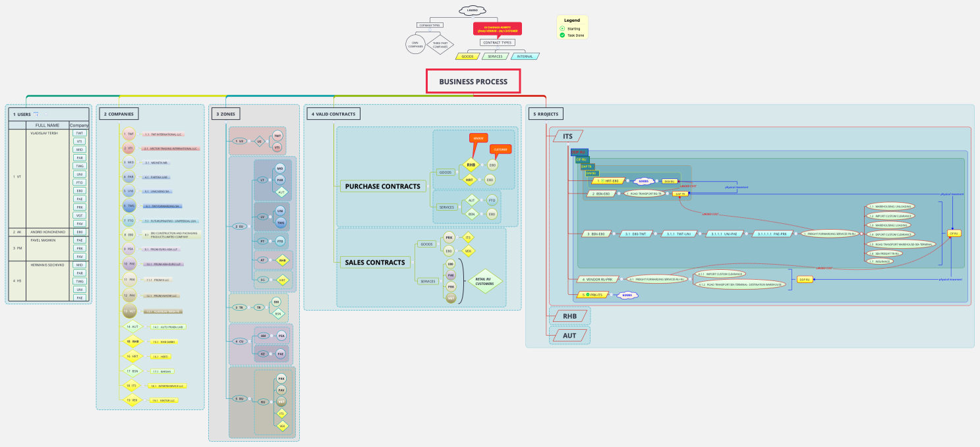This screenshot has height=447, width=980.
Task: Select the red changes warning callout near the Legend
Action: (x=499, y=28)
